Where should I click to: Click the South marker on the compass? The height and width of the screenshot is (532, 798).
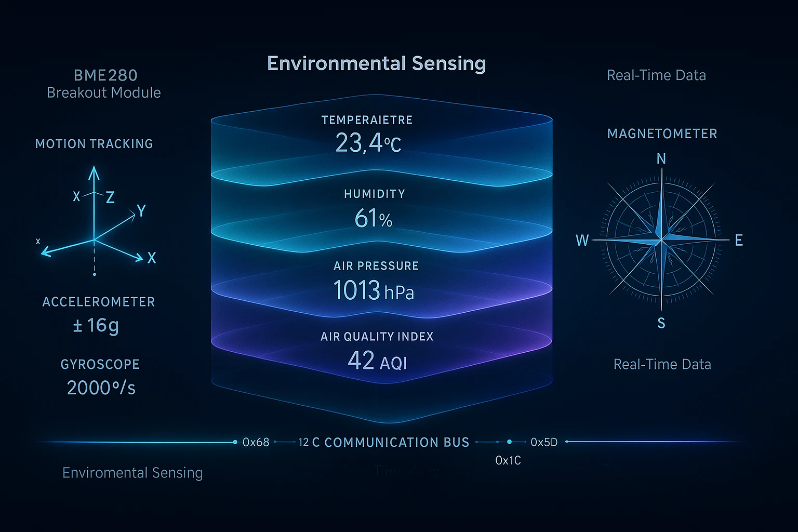tap(661, 323)
